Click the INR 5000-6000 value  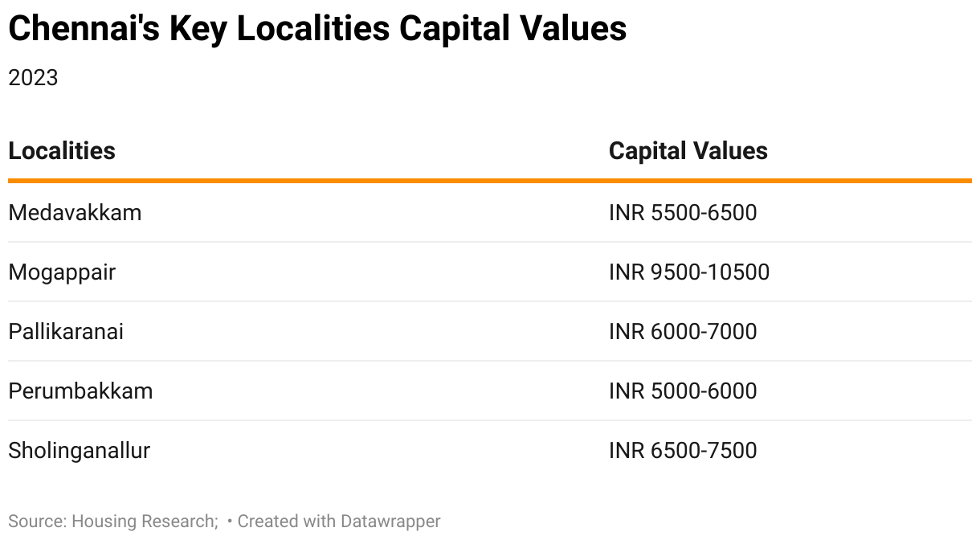pos(683,391)
